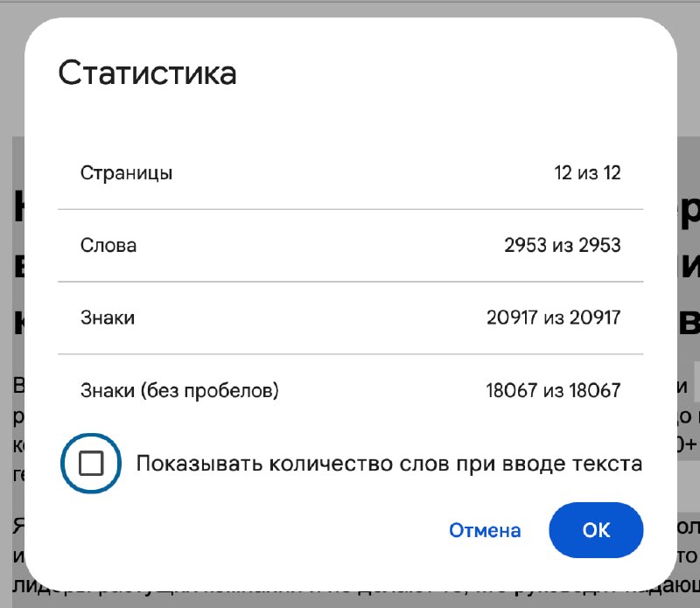Viewport: 700px width, 608px height.
Task: Dismiss the dialog using the Отмена button
Action: (485, 530)
